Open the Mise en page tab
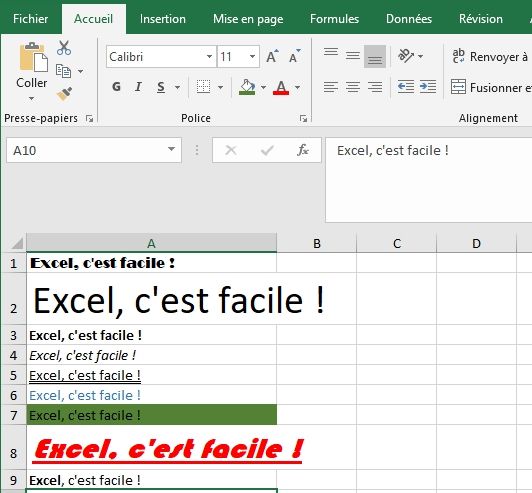This screenshot has width=532, height=493. click(x=248, y=19)
